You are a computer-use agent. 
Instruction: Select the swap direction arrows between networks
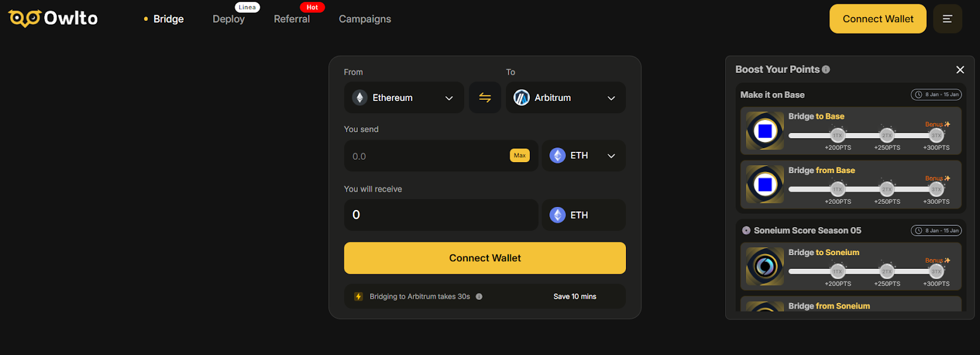point(484,97)
